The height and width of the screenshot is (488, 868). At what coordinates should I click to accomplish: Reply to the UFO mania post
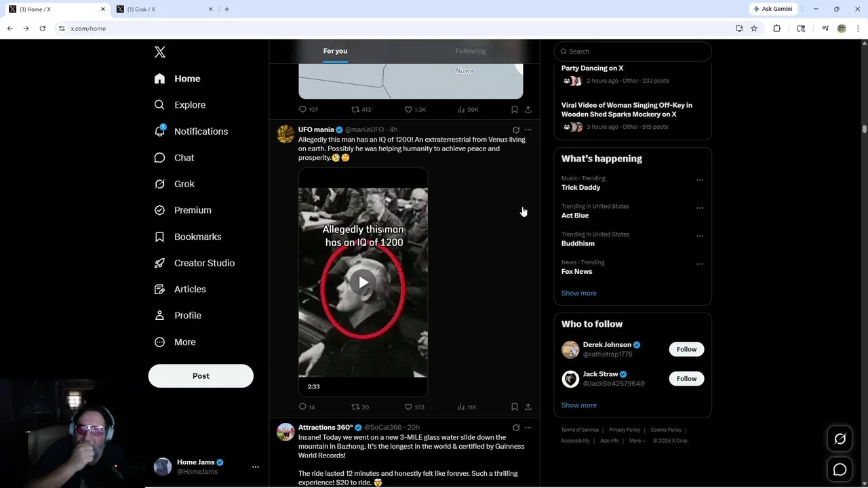(307, 407)
